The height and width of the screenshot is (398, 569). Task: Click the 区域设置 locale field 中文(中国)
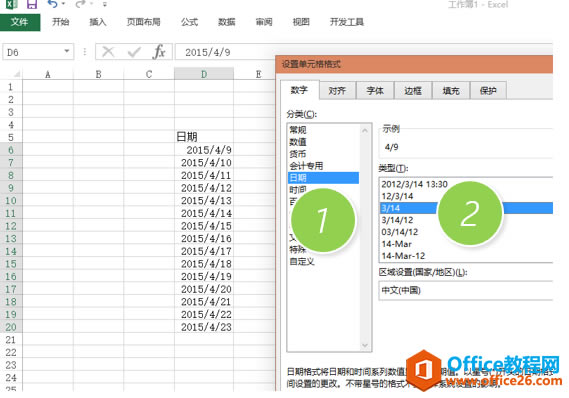coord(466,290)
